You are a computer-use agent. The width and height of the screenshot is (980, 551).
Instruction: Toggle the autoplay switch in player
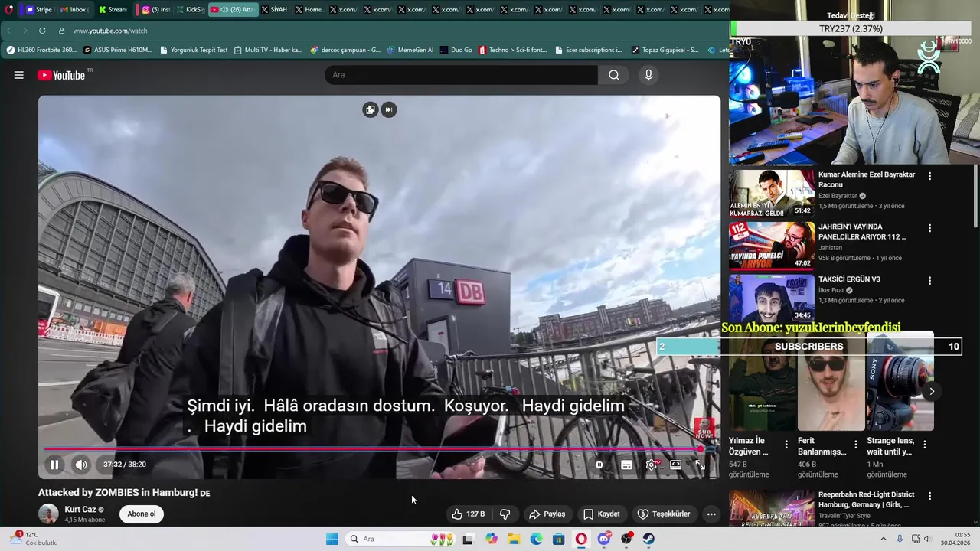(x=599, y=465)
